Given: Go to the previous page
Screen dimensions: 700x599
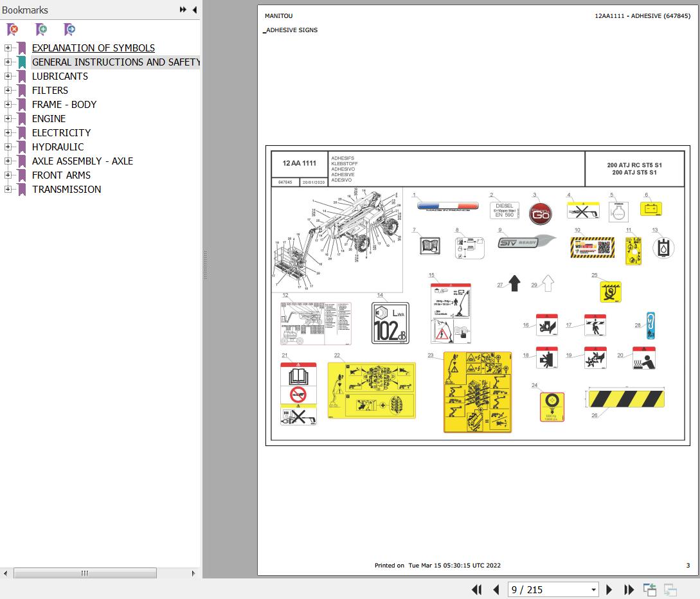Looking at the screenshot, I should [496, 589].
